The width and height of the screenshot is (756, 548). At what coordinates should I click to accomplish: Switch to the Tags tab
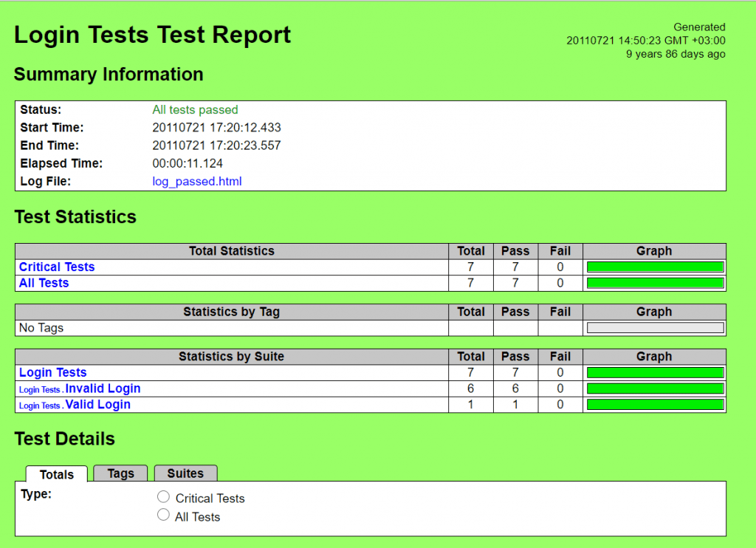tap(120, 473)
